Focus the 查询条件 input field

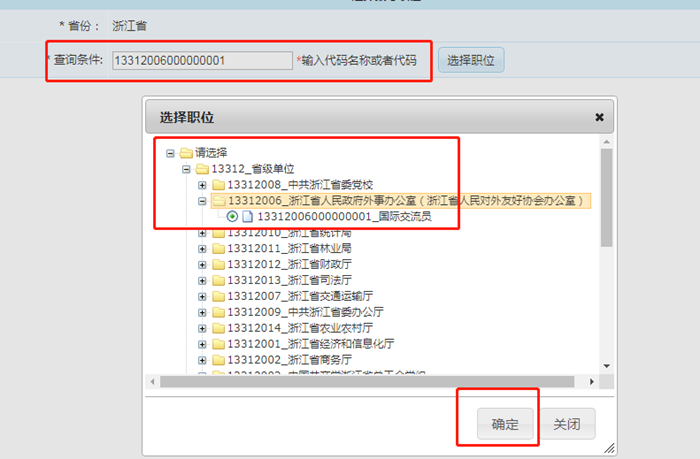(x=202, y=60)
